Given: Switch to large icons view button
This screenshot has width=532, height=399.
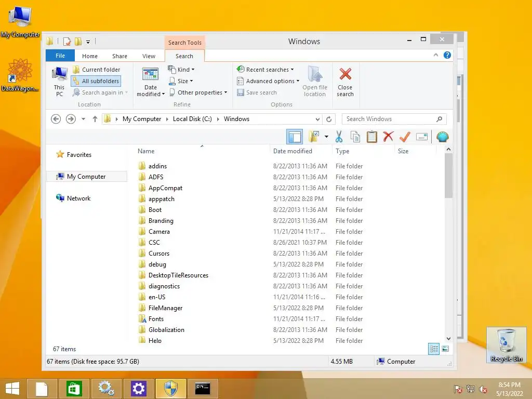Looking at the screenshot, I should (x=445, y=349).
